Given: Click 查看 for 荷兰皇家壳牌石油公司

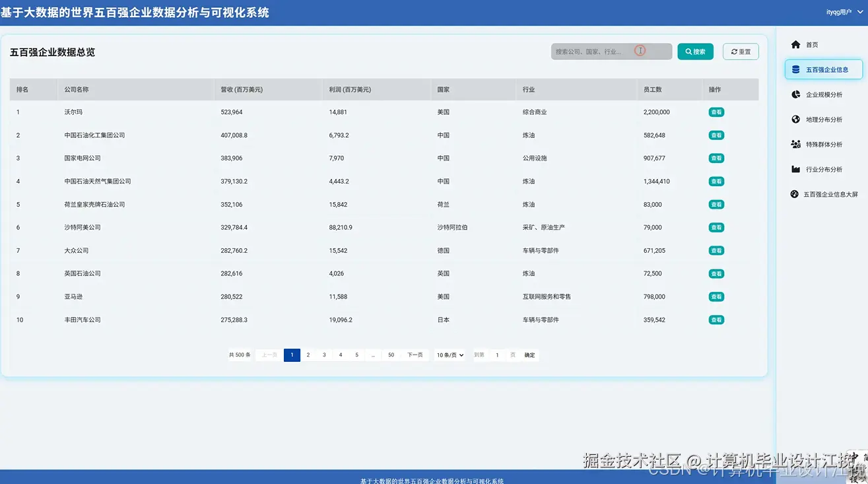Looking at the screenshot, I should 716,205.
